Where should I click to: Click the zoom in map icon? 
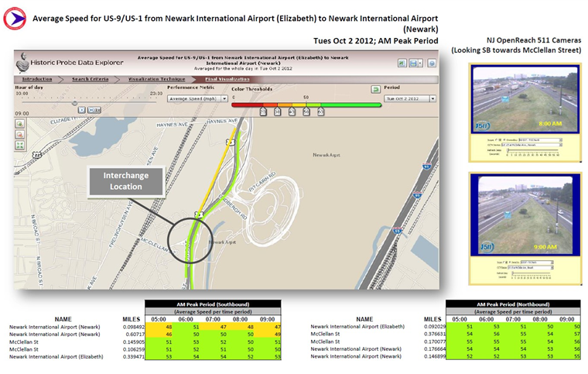click(x=19, y=123)
